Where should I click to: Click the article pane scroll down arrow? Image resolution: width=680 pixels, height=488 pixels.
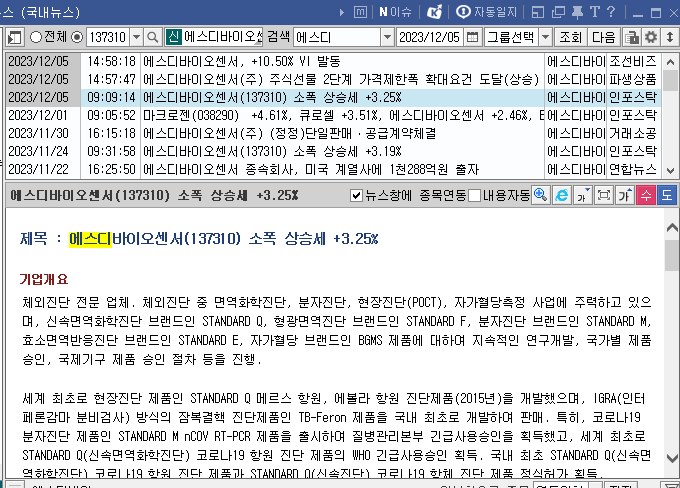(672, 458)
